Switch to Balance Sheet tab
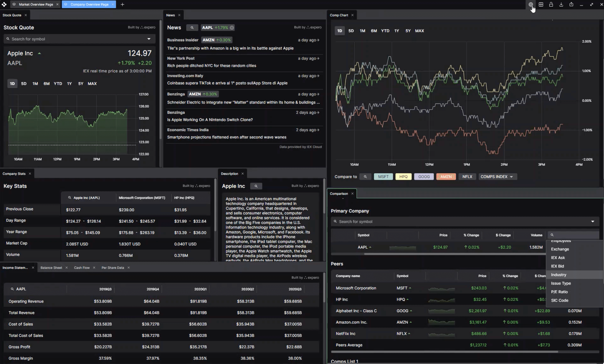This screenshot has height=364, width=604. pyautogui.click(x=51, y=268)
